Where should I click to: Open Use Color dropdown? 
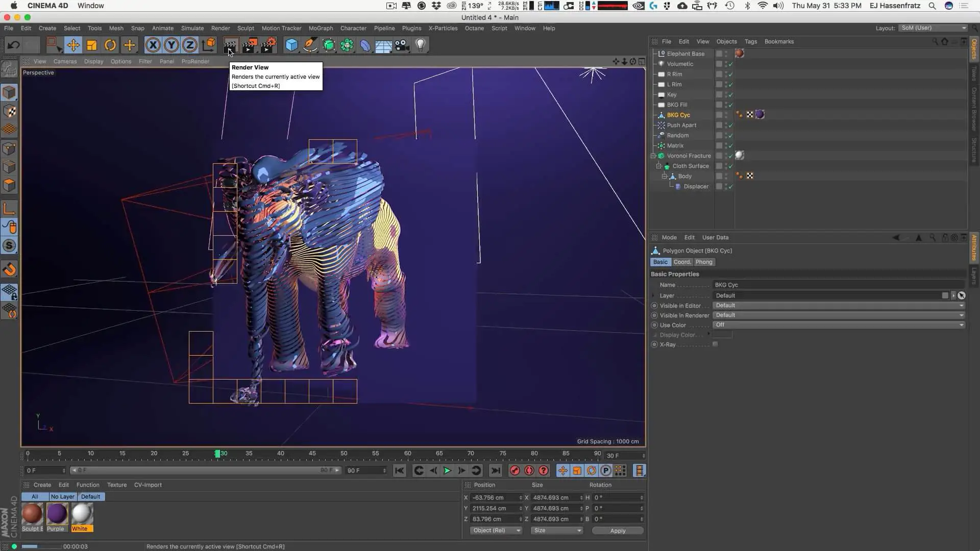point(839,325)
